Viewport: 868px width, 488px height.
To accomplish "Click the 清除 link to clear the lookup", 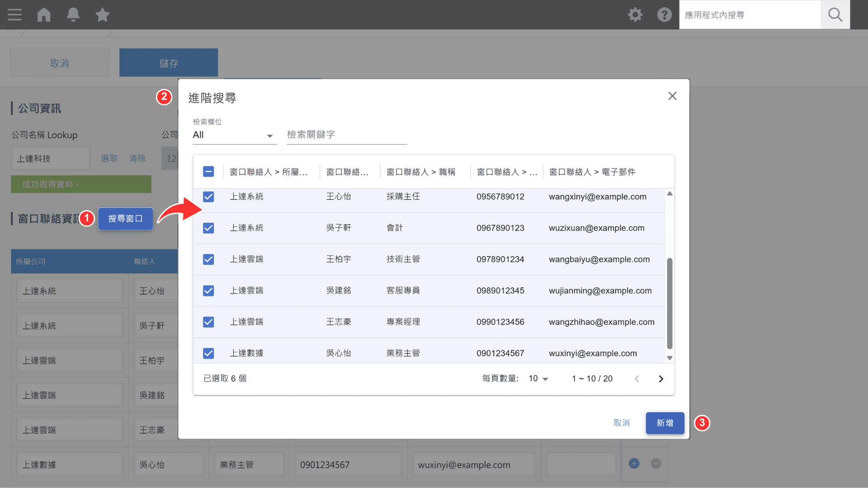I will pos(137,158).
